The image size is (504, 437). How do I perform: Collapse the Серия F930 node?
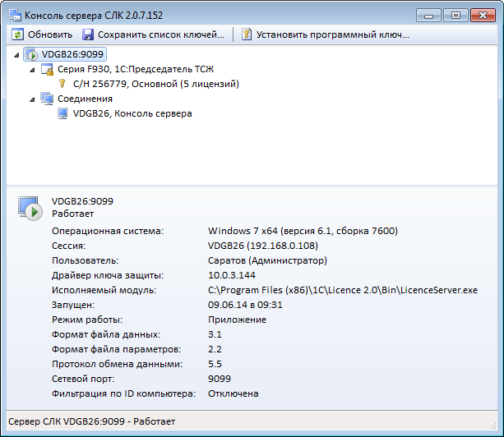pos(32,70)
